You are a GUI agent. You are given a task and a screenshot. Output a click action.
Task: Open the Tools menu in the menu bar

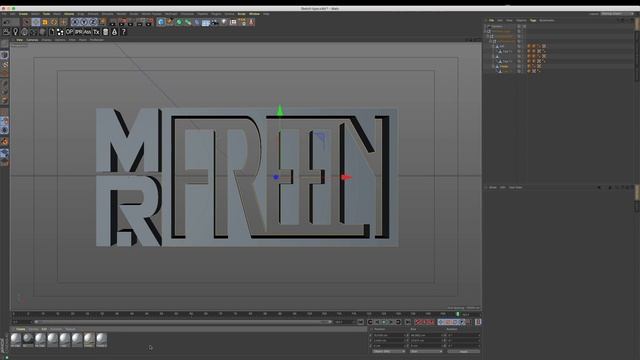click(x=47, y=14)
